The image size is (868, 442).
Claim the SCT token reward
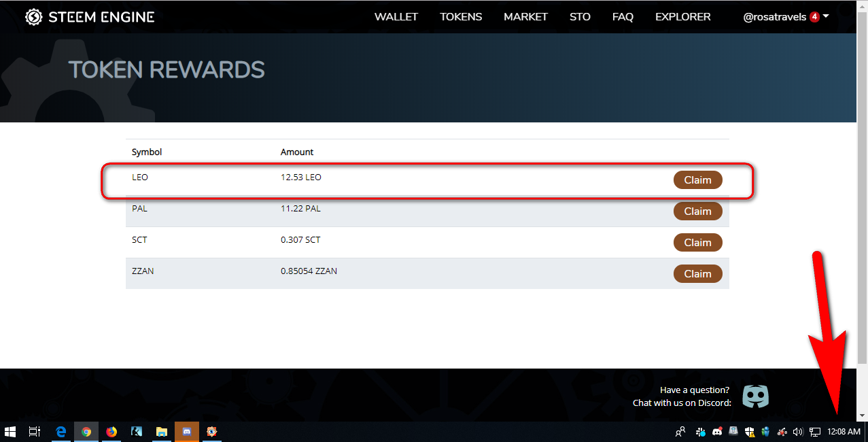[x=697, y=243]
